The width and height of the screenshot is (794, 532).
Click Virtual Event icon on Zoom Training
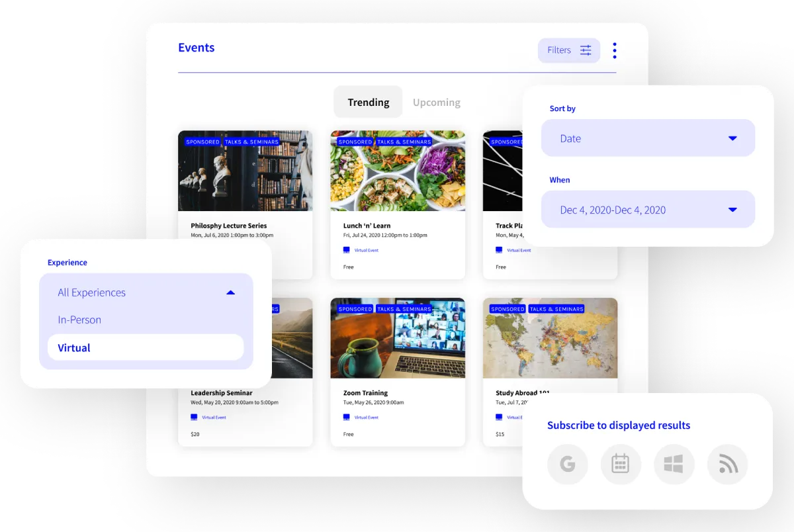tap(346, 418)
